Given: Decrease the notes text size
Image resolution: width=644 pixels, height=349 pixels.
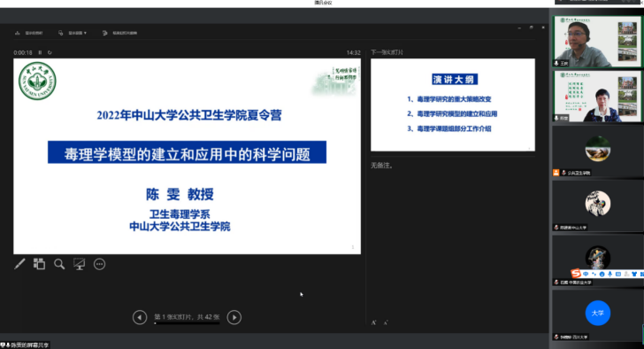Looking at the screenshot, I should point(386,322).
